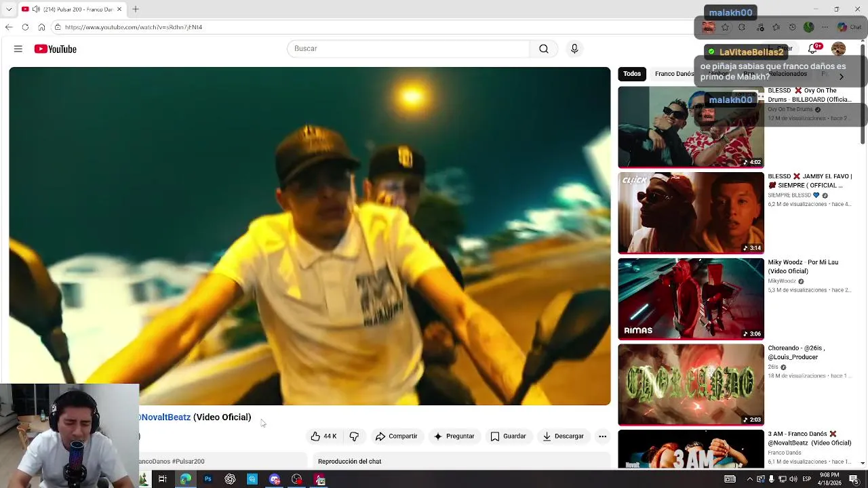The image size is (868, 488).
Task: Click the main video player
Action: tap(310, 236)
